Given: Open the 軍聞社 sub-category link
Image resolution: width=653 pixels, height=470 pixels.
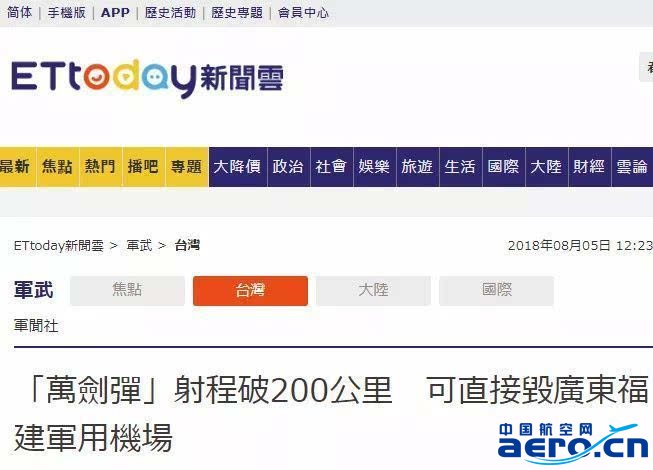Looking at the screenshot, I should 36,326.
